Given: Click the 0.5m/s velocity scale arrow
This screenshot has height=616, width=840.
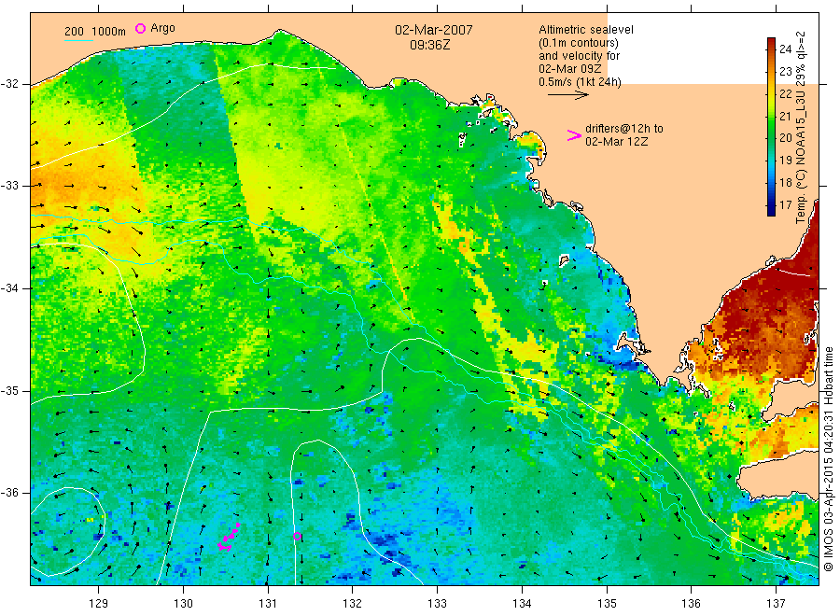Looking at the screenshot, I should pos(567,95).
